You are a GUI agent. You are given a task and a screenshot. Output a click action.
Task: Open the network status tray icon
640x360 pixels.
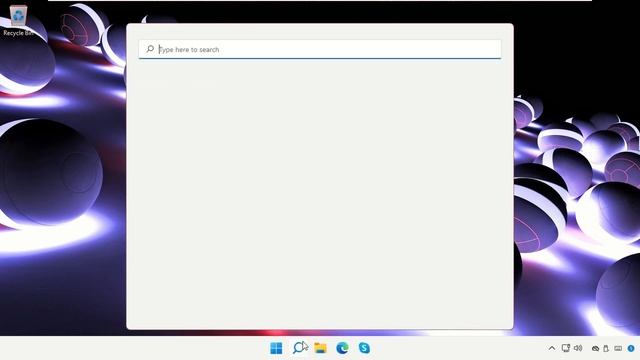pos(566,348)
